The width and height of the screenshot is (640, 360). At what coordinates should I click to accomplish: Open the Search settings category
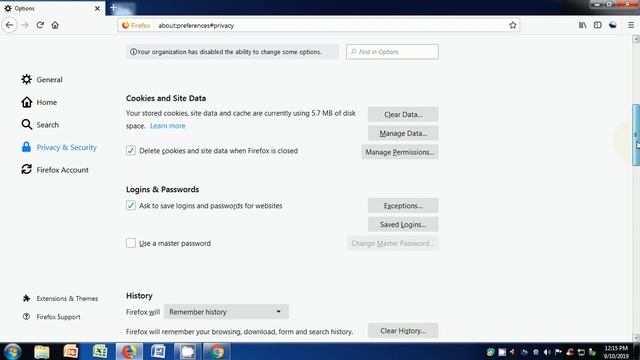[x=40, y=124]
